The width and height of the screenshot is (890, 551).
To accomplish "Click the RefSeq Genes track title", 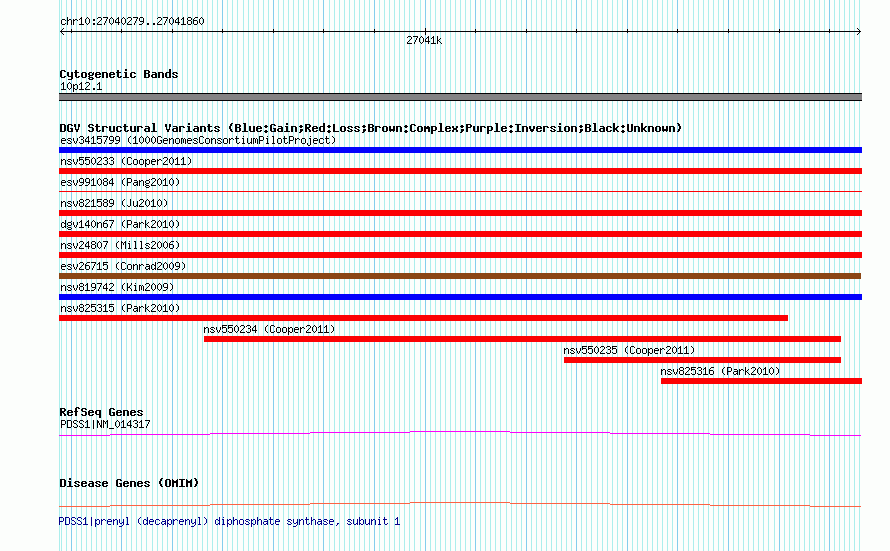I will 101,412.
